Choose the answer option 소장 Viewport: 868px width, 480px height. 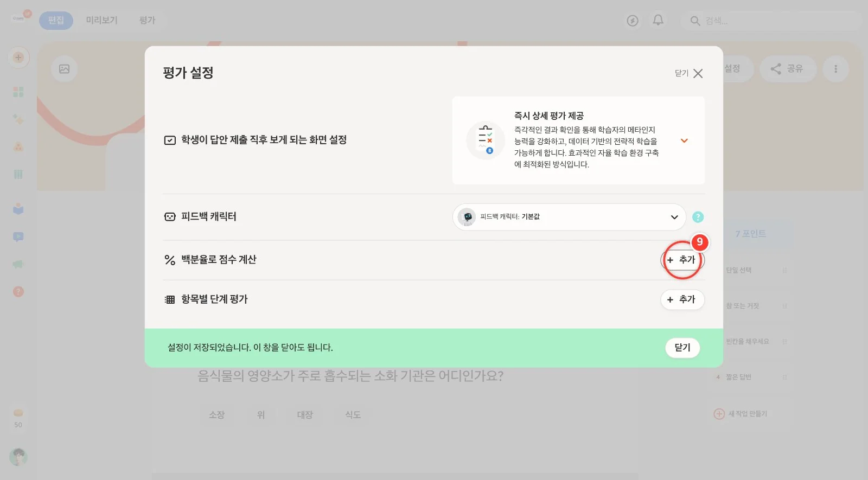pyautogui.click(x=217, y=415)
